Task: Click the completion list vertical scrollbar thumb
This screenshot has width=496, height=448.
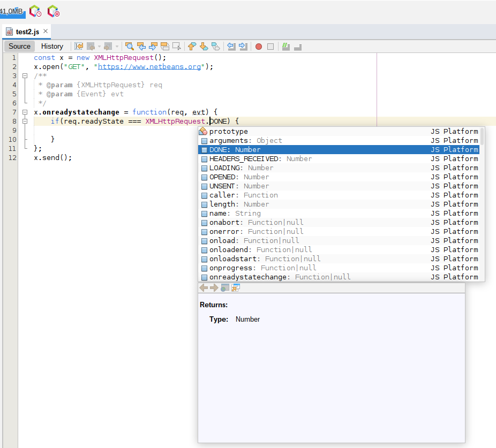Action: (482, 136)
